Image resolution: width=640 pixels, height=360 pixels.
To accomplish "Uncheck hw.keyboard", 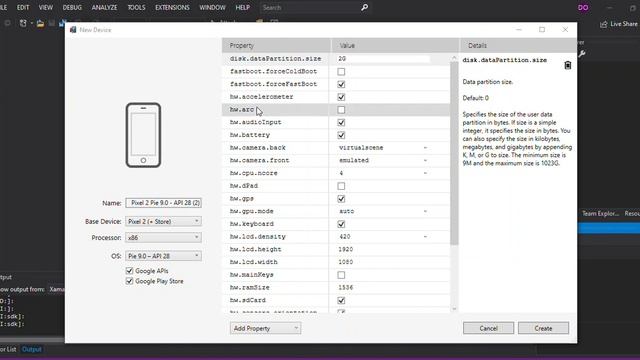I will [341, 224].
